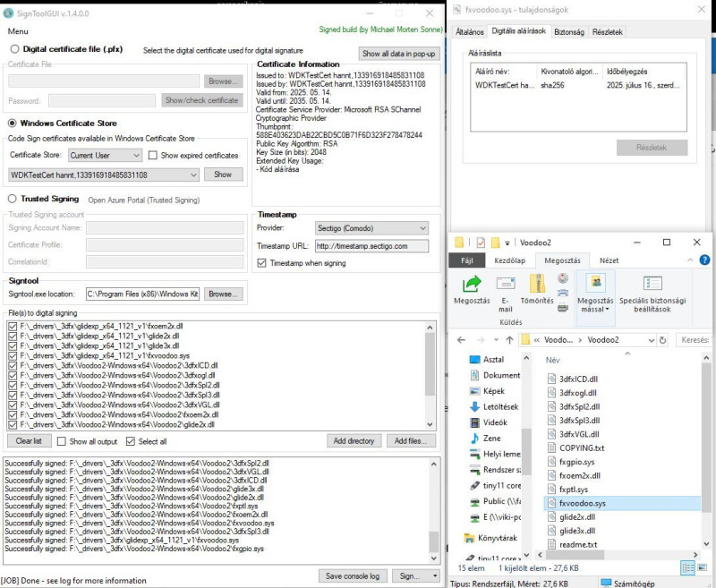Open Explorer address bar history dropdown

tap(652, 340)
